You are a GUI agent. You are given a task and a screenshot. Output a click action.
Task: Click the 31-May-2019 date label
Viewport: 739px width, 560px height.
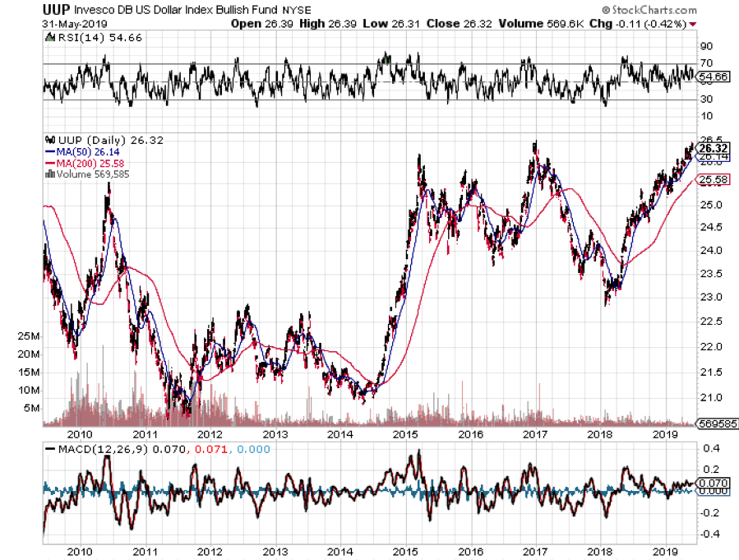pyautogui.click(x=71, y=24)
